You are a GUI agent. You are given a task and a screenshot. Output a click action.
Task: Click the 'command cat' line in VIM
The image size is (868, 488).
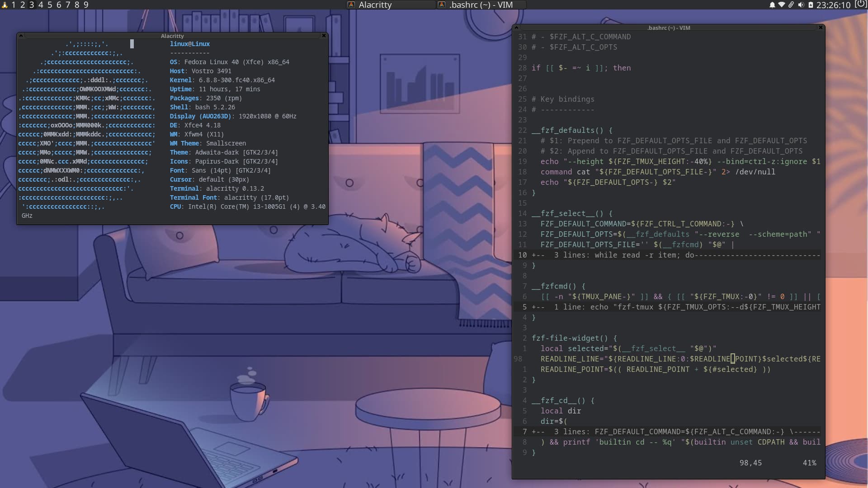[658, 172]
